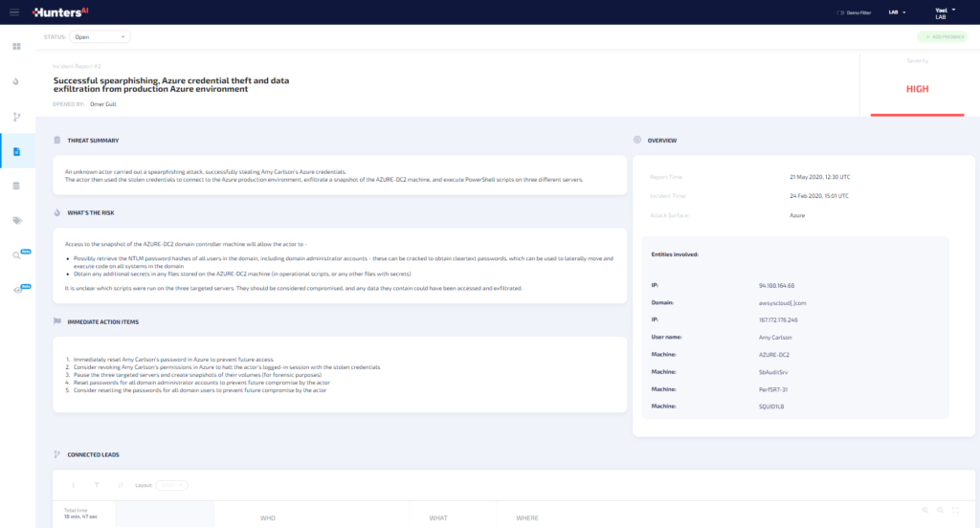Open the Status dropdown set to Open

coord(100,37)
